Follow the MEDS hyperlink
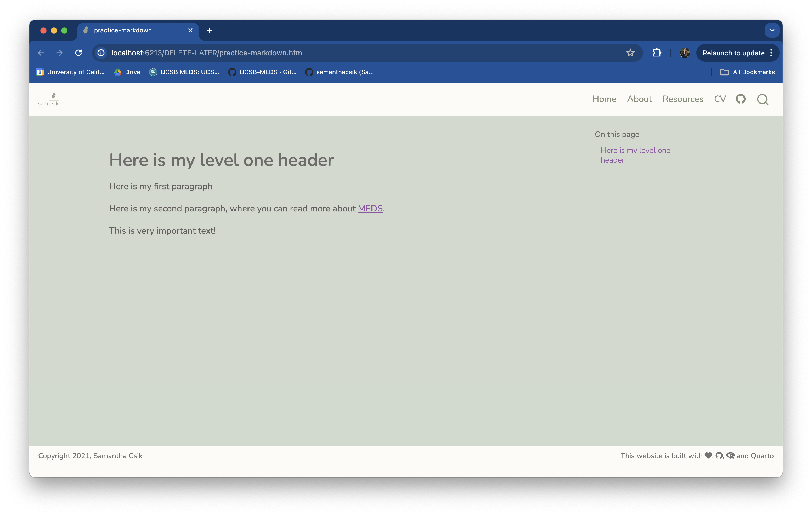The width and height of the screenshot is (812, 516). (370, 209)
